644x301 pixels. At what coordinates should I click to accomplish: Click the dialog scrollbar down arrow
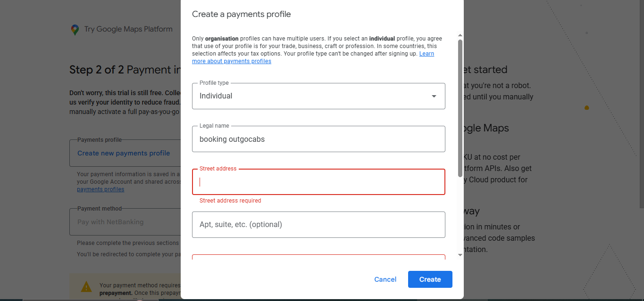point(460,255)
